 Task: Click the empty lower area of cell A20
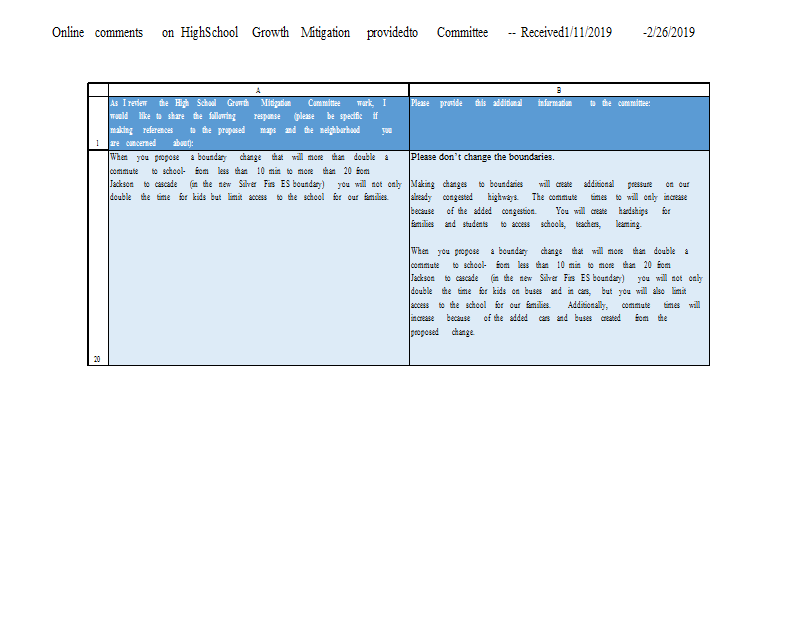point(259,286)
